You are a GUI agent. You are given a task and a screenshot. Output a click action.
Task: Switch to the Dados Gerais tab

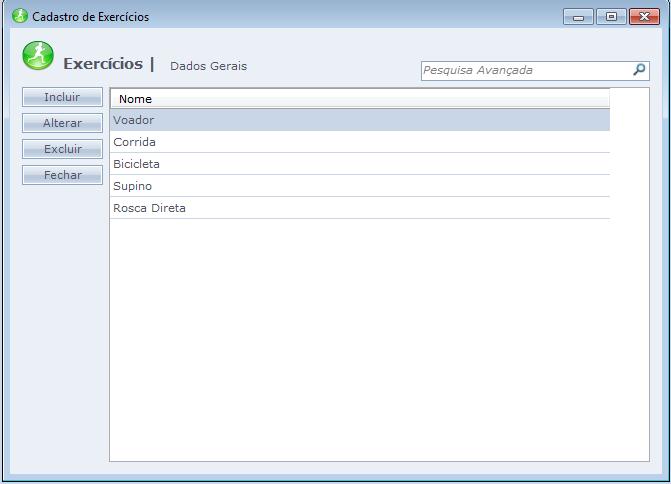tap(208, 66)
